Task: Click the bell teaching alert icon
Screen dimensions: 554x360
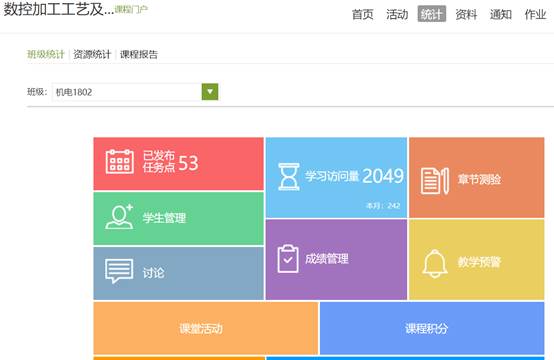Action: tap(435, 263)
